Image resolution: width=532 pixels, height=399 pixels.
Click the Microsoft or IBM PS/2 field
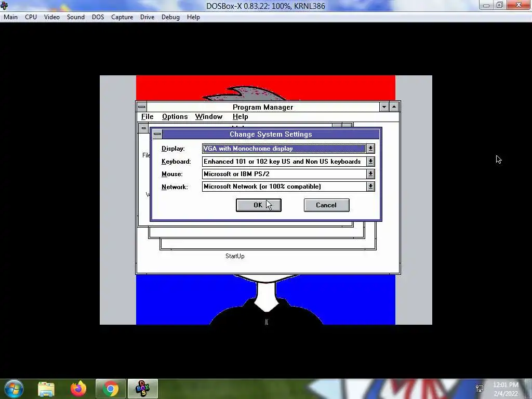point(284,174)
